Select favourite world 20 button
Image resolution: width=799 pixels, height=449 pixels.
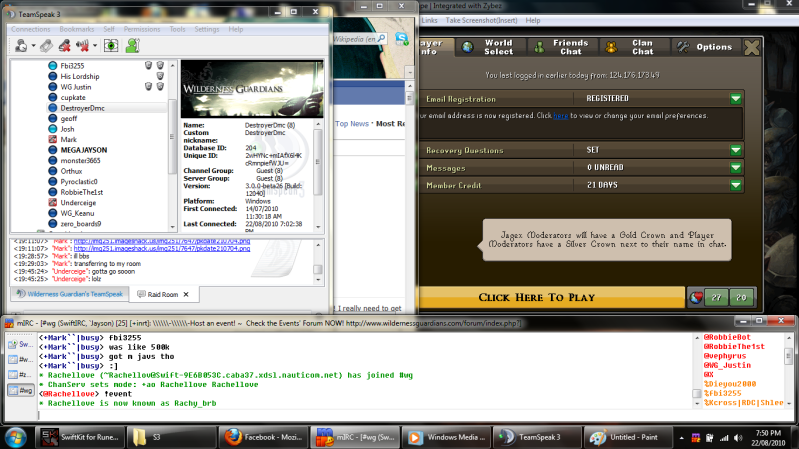point(741,297)
